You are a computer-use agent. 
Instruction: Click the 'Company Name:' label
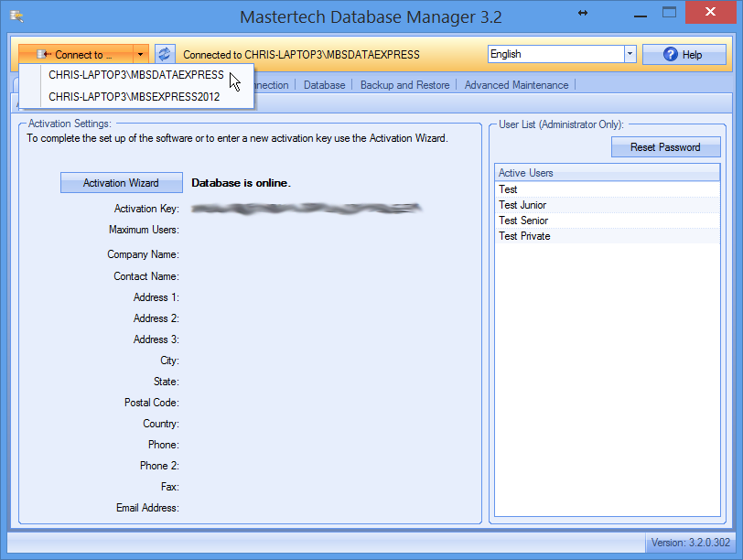pyautogui.click(x=143, y=254)
